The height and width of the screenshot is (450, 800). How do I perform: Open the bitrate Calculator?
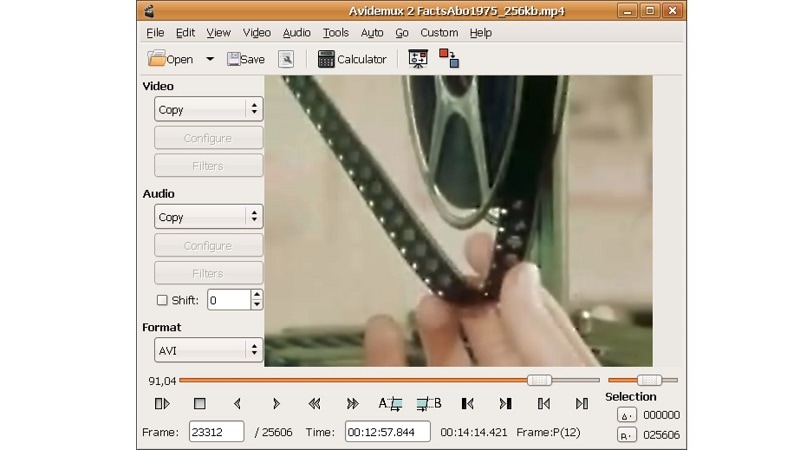[352, 59]
